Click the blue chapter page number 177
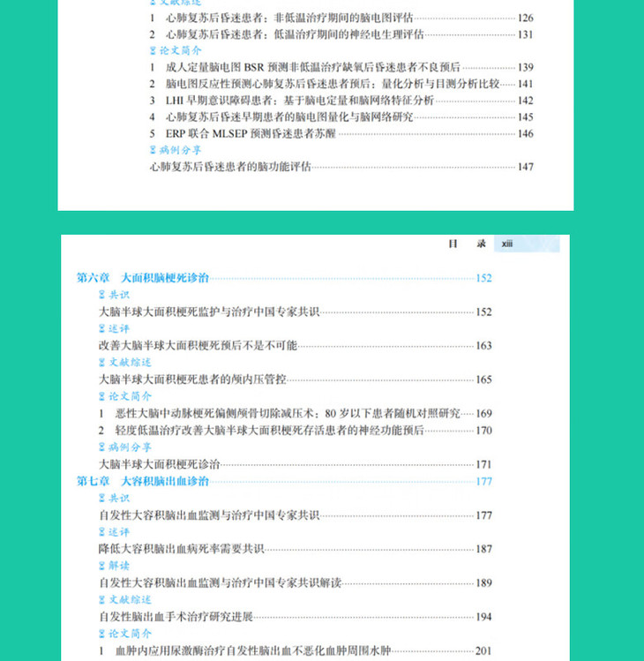The image size is (644, 661). click(x=483, y=482)
